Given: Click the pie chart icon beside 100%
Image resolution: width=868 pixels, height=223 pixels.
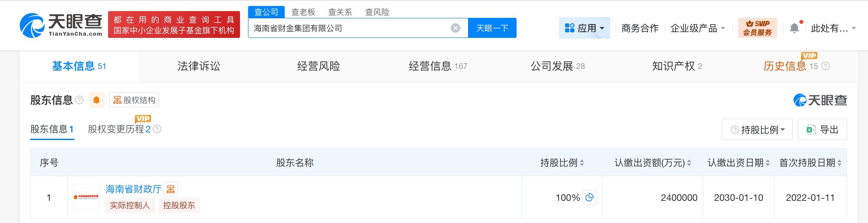Looking at the screenshot, I should pos(589,197).
